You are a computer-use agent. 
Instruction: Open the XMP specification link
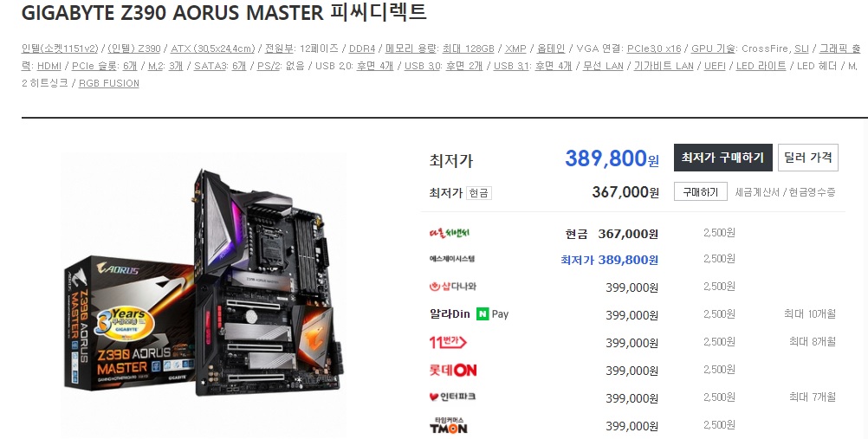tap(515, 48)
